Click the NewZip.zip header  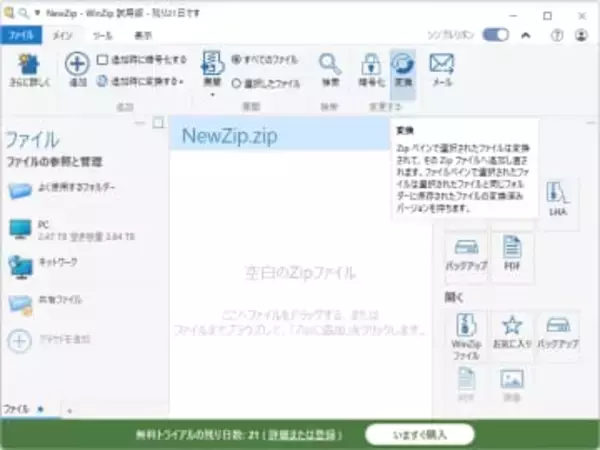pyautogui.click(x=229, y=135)
